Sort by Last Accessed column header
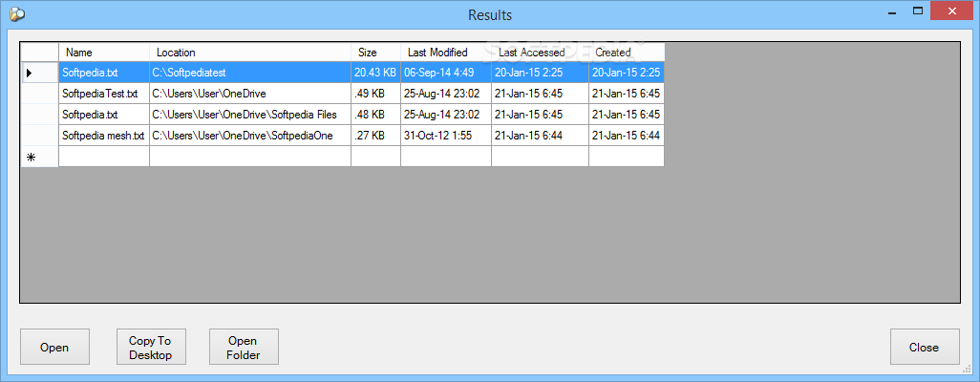Image resolution: width=980 pixels, height=382 pixels. (540, 53)
